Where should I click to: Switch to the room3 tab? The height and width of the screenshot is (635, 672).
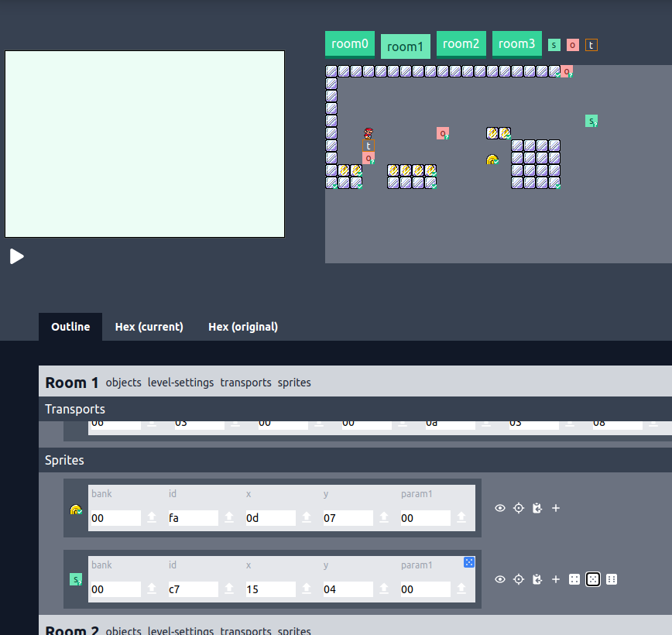pyautogui.click(x=517, y=43)
